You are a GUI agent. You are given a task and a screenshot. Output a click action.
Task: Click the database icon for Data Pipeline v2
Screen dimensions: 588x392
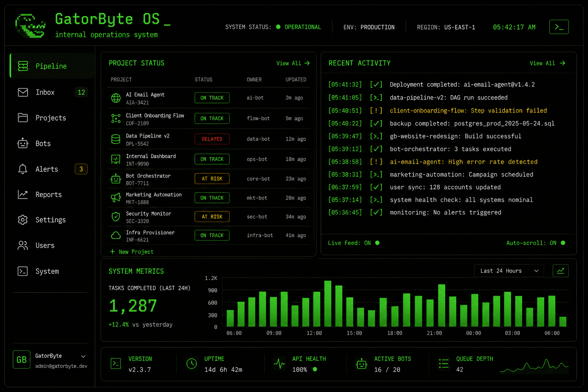(116, 139)
